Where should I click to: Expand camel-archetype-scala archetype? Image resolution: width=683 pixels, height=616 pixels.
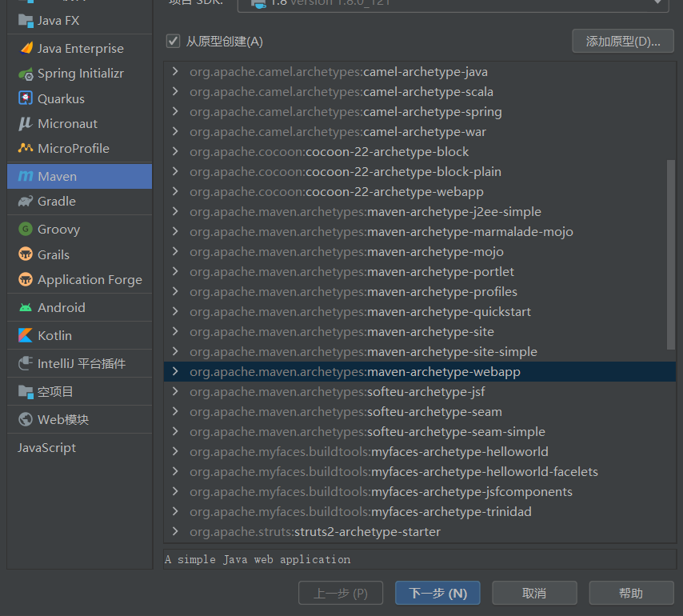pyautogui.click(x=175, y=91)
